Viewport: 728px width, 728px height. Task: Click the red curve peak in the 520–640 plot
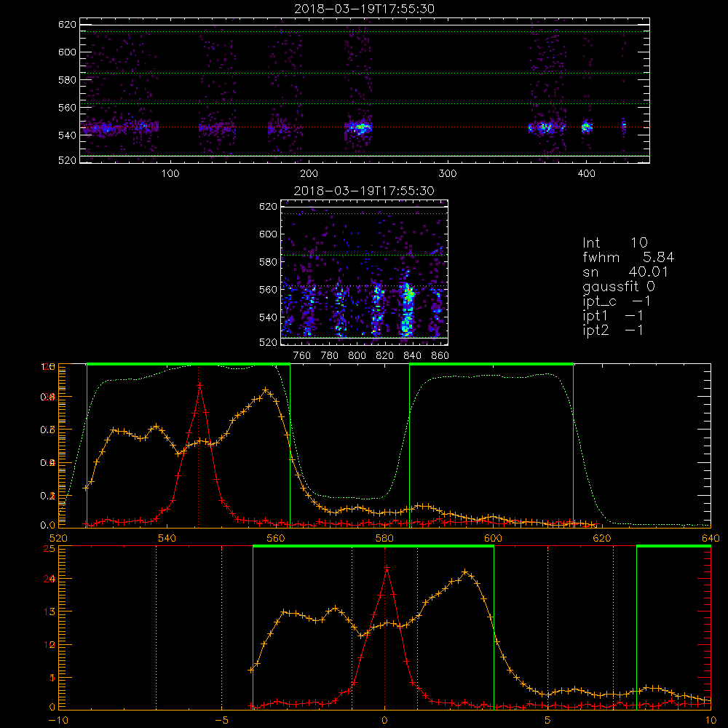(199, 385)
